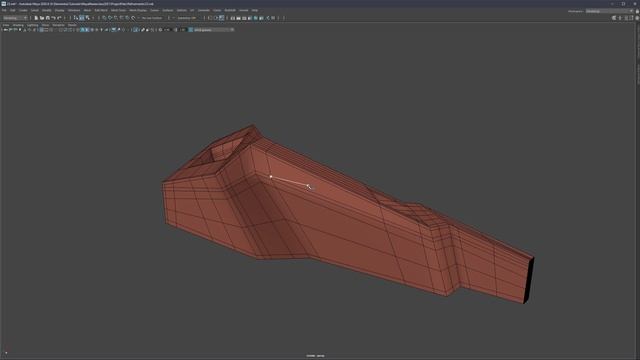Open the Mesh Display menu
The height and width of the screenshot is (360, 640).
click(x=138, y=10)
